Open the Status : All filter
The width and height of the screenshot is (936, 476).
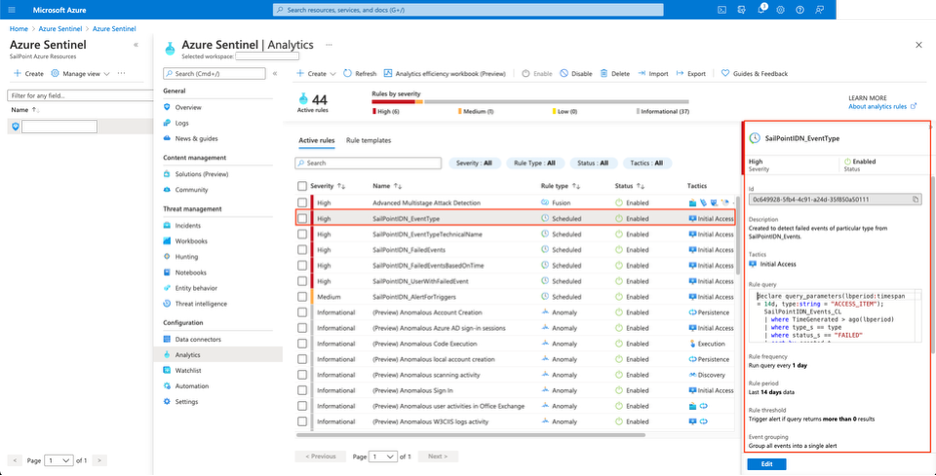[592, 163]
